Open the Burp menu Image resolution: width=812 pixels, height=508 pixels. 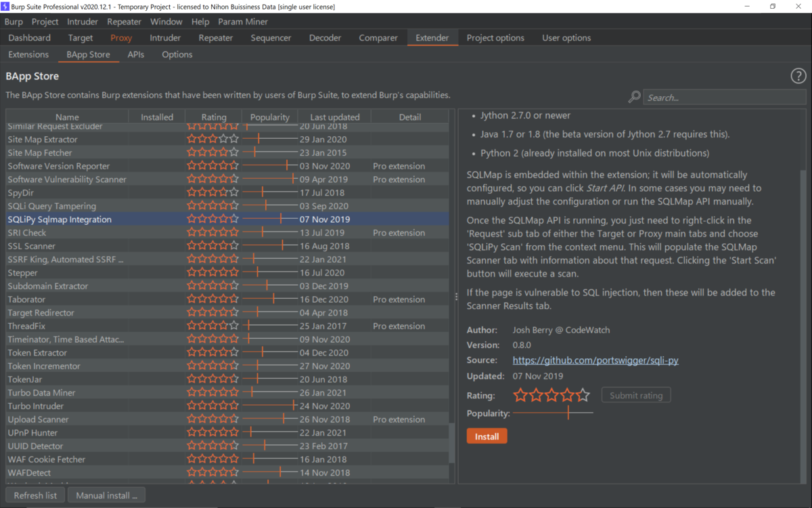click(x=14, y=22)
